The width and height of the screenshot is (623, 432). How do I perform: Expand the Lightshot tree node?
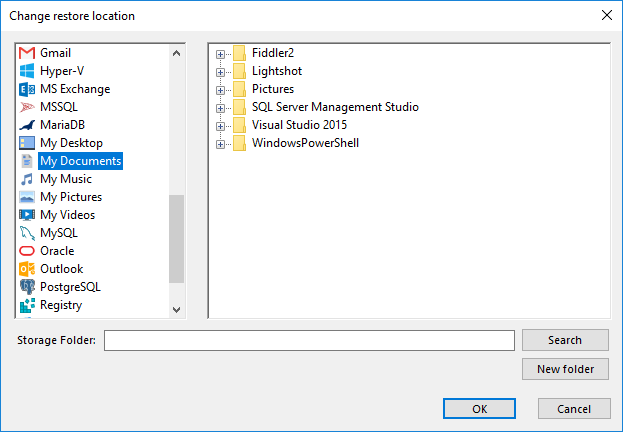click(221, 72)
